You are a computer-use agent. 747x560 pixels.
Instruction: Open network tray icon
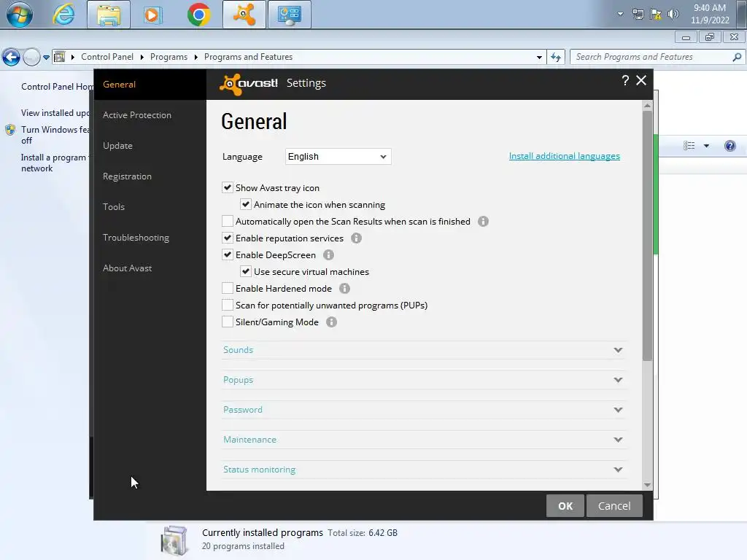tap(638, 15)
